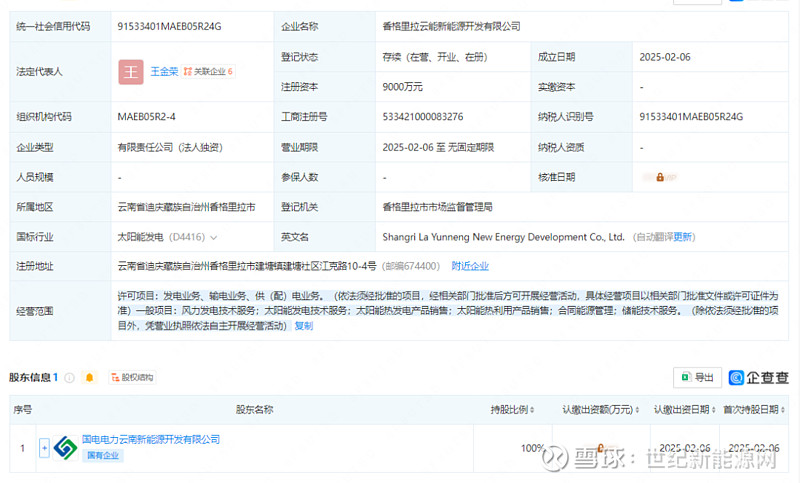Open the 股权结构 button
This screenshot has width=800, height=483.
click(x=132, y=377)
